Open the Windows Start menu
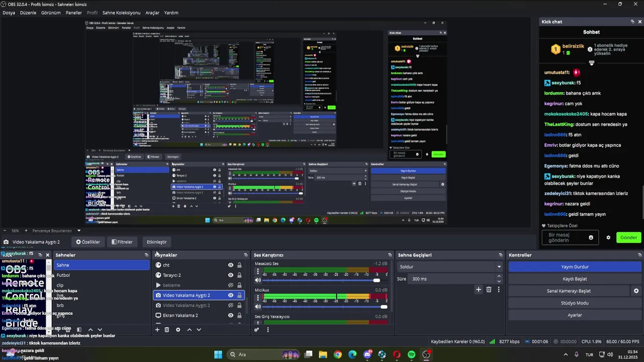644x362 pixels. (218, 354)
